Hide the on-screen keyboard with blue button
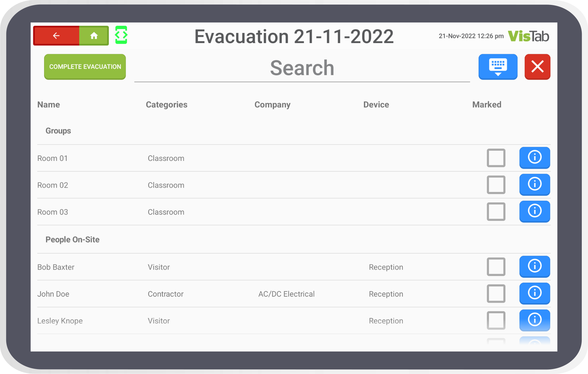 point(498,67)
